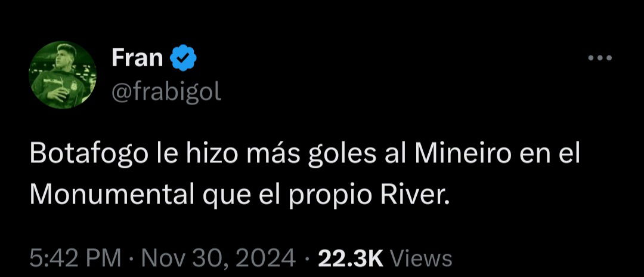
Task: Click the display name "Fran"
Action: tap(137, 58)
